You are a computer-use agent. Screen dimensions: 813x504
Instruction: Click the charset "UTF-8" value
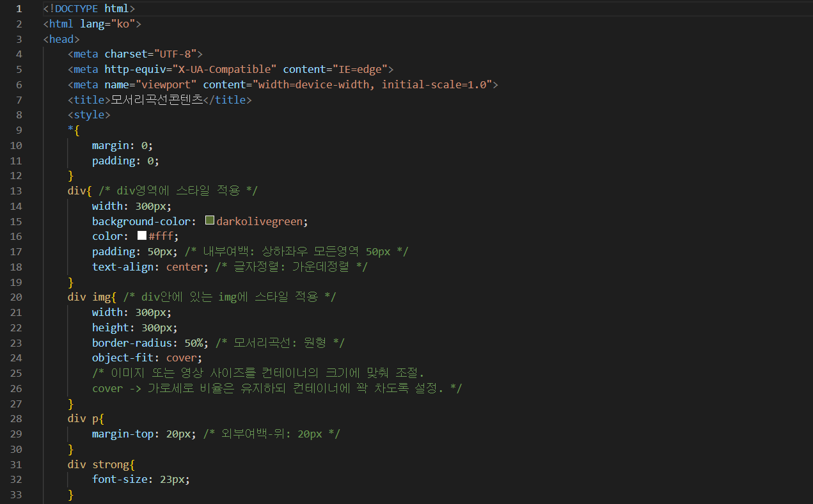click(x=175, y=54)
